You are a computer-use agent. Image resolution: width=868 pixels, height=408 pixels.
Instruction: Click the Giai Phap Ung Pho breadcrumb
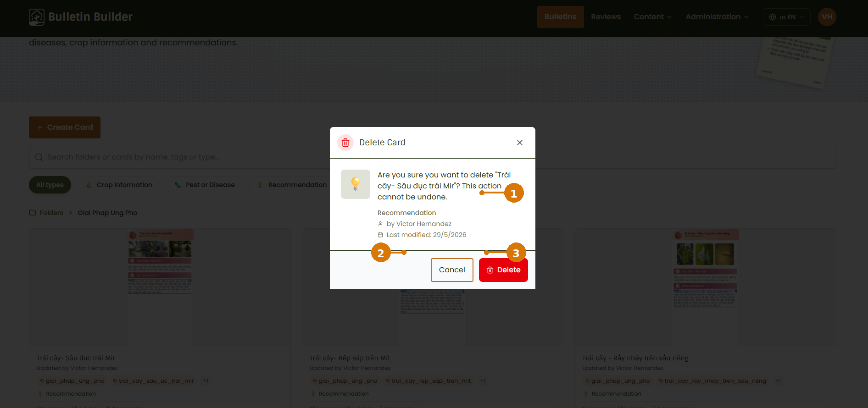[107, 213]
